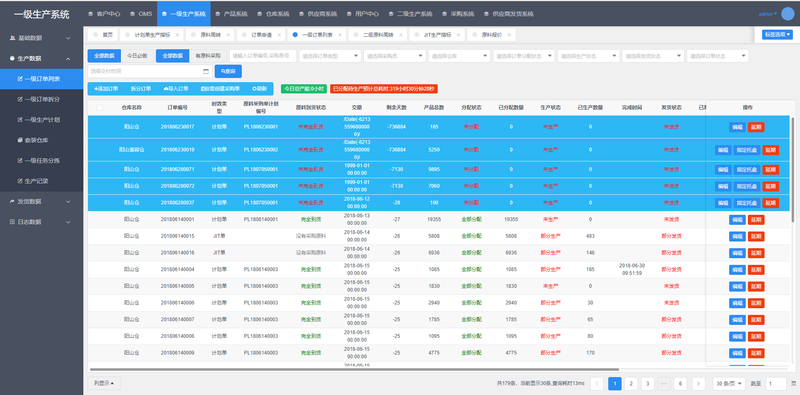Switch to 客户中心 in top navigation
This screenshot has width=800, height=395.
click(x=104, y=14)
